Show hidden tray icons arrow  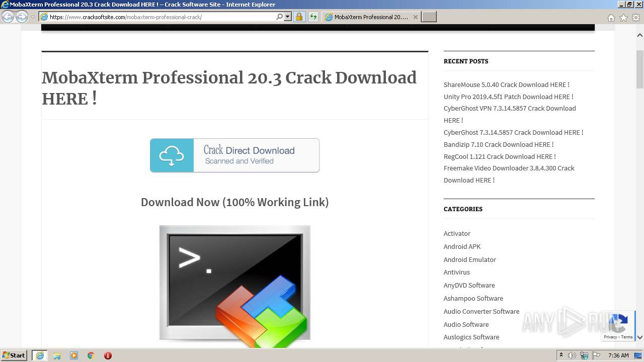pos(561,355)
